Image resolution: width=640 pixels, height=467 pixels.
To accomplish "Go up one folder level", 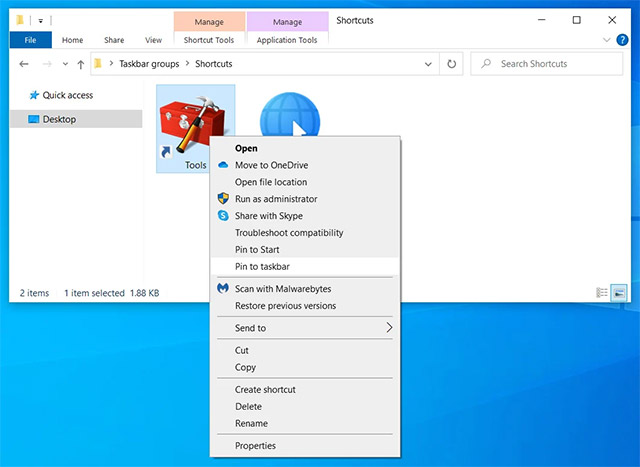I will (x=80, y=64).
